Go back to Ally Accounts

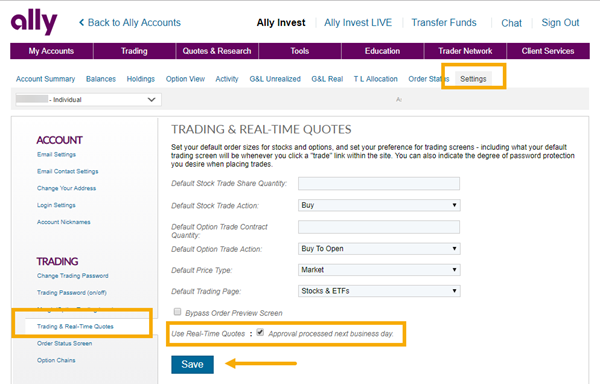coord(130,23)
